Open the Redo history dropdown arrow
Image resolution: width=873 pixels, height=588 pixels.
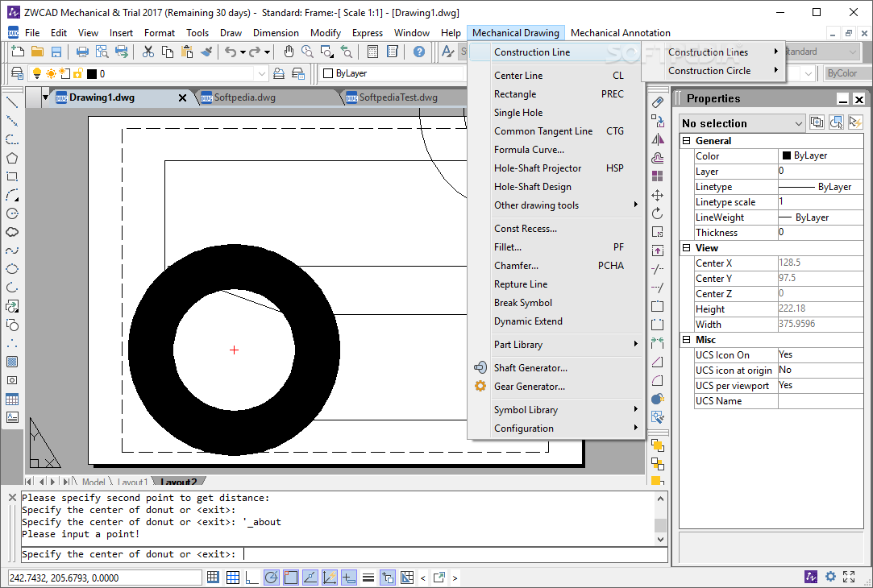(x=268, y=52)
